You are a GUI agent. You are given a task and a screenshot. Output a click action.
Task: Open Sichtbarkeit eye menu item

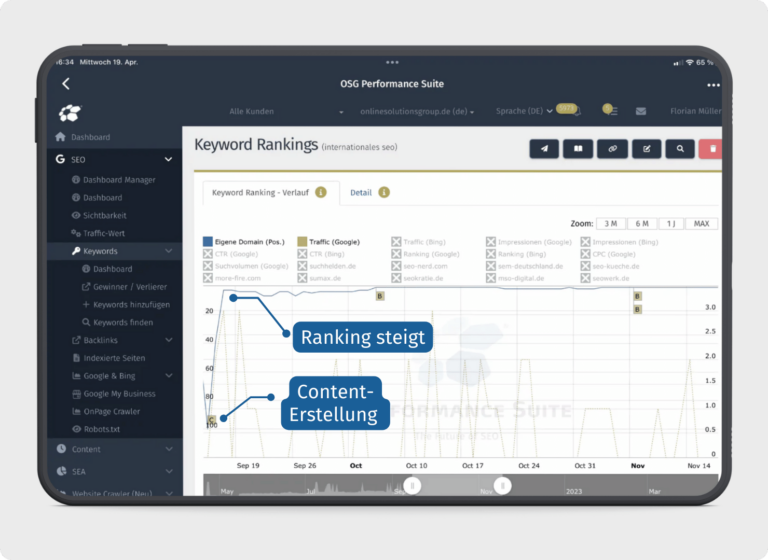click(x=99, y=216)
